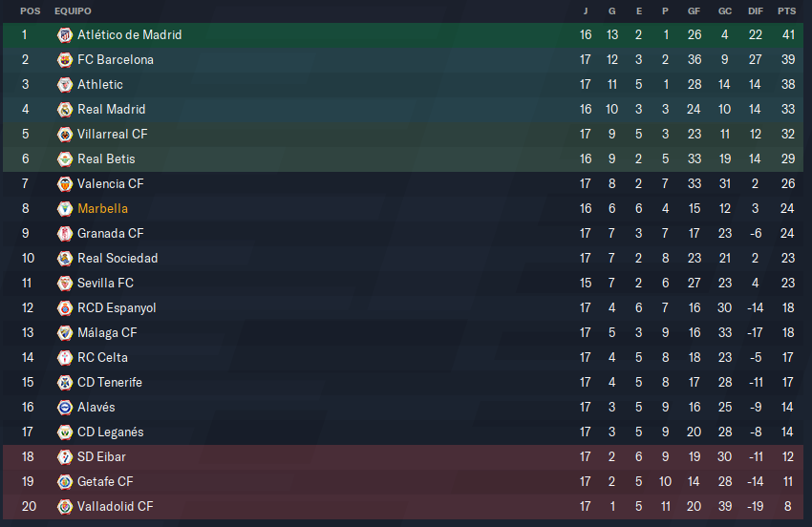
Task: Select the Real Sociedad table row
Action: 403,259
